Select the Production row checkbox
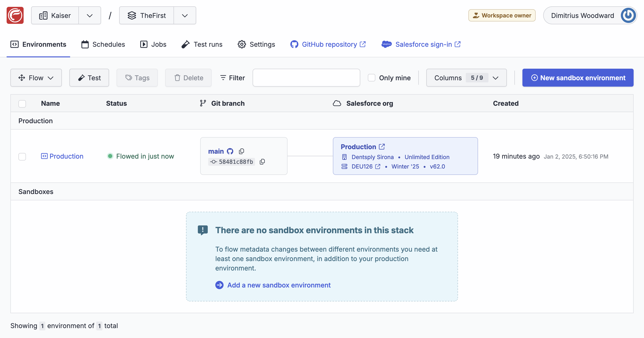This screenshot has width=644, height=338. [x=22, y=156]
